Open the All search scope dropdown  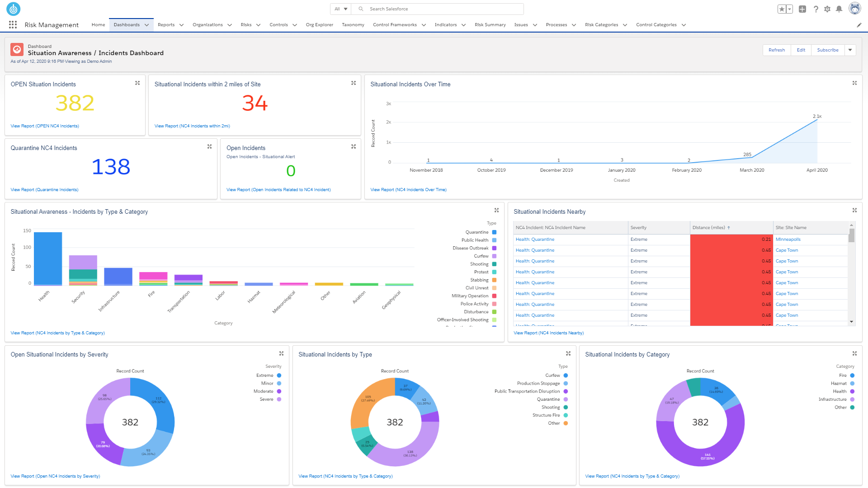tap(340, 9)
